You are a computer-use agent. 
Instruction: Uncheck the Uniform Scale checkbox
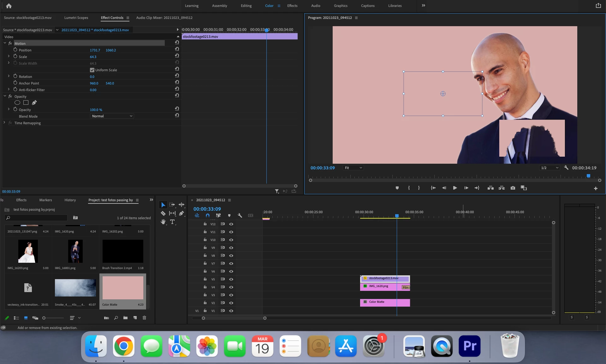click(x=92, y=70)
